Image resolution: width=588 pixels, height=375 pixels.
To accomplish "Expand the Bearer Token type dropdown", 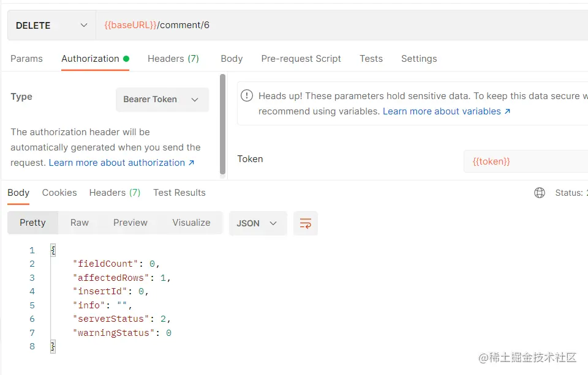I will point(162,99).
